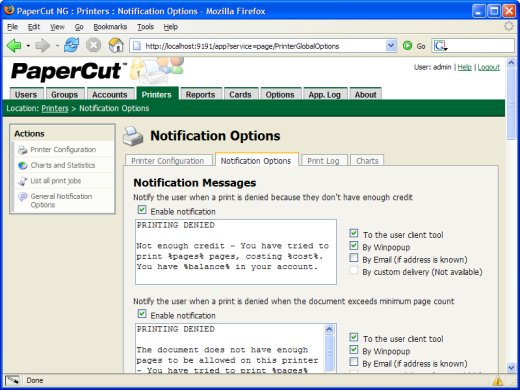Select the Printer Configuration sub-tab
520x390 pixels.
[168, 161]
